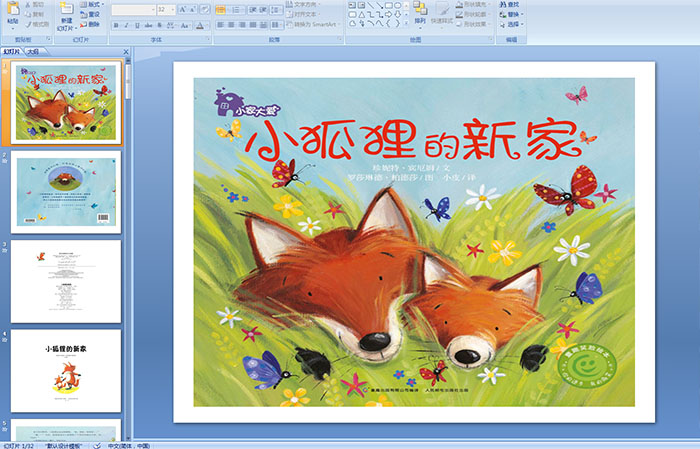Viewport: 700px width, 449px height.
Task: Select the Text Box shape
Action: click(352, 5)
